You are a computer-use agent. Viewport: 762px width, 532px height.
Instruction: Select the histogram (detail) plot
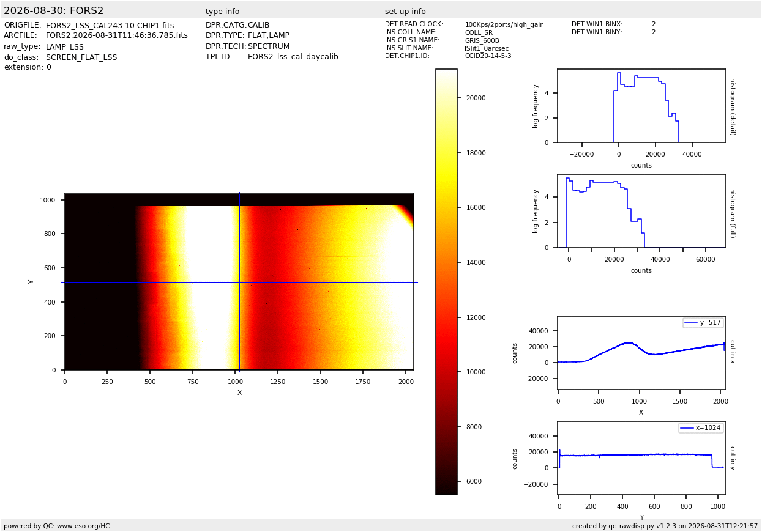tap(641, 106)
